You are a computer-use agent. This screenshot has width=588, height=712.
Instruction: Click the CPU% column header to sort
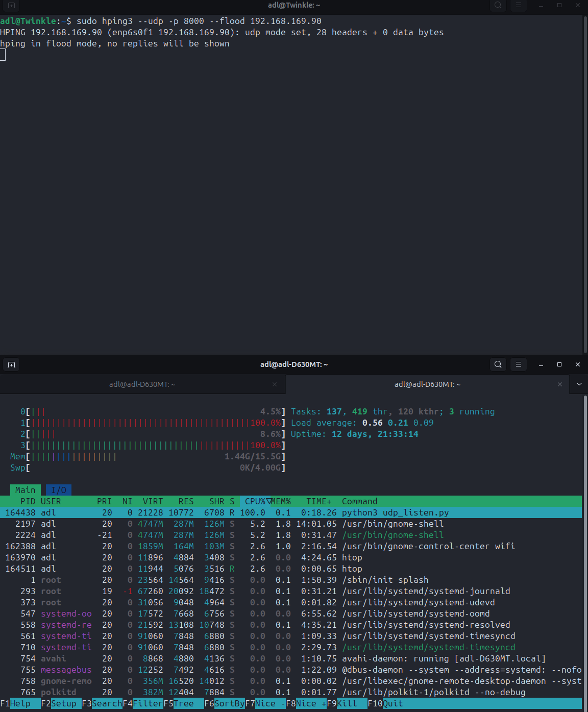click(255, 501)
